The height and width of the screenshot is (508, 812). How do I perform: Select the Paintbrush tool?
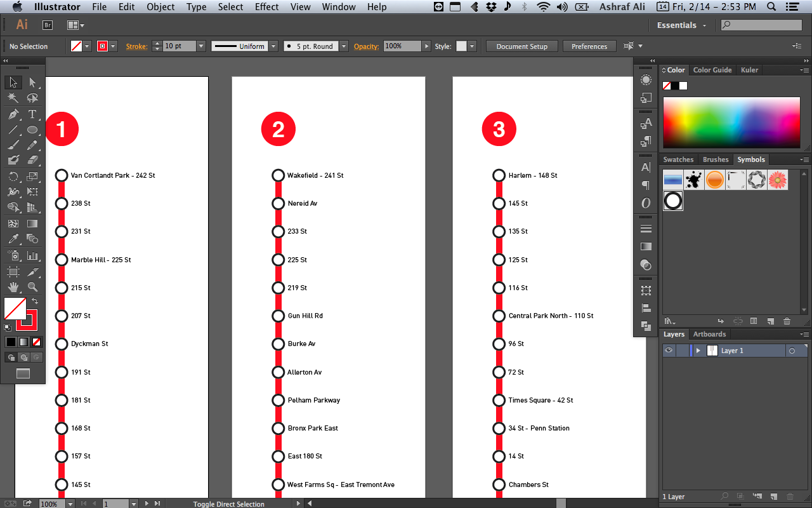(13, 145)
